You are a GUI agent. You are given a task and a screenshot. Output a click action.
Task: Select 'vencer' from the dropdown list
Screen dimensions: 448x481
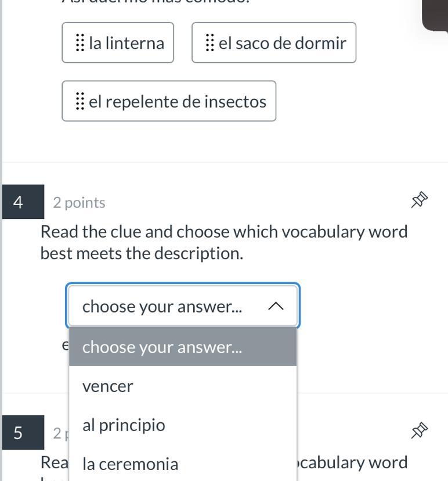point(108,386)
